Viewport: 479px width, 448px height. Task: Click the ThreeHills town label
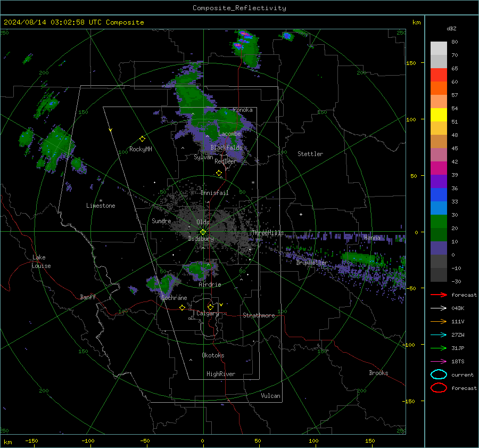[268, 233]
